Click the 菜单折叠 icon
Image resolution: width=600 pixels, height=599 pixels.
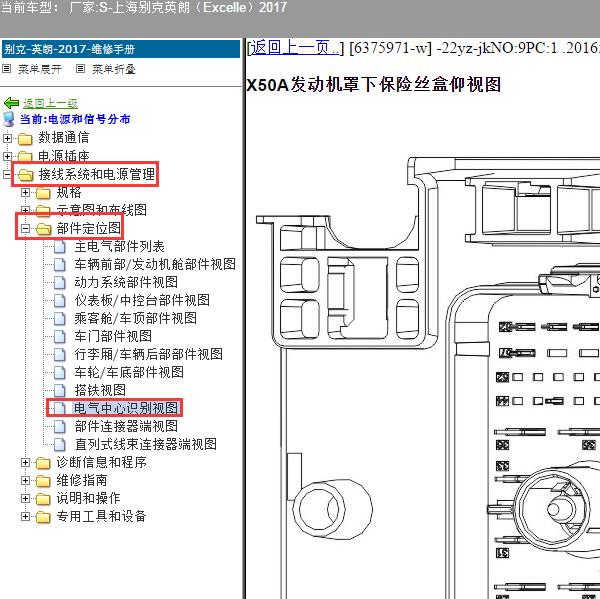click(x=80, y=69)
